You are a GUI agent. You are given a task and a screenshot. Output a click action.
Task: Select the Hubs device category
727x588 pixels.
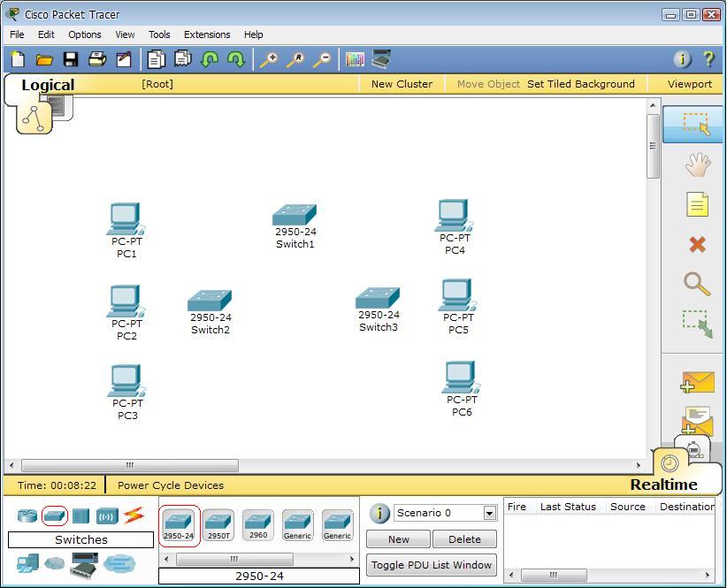tap(80, 515)
